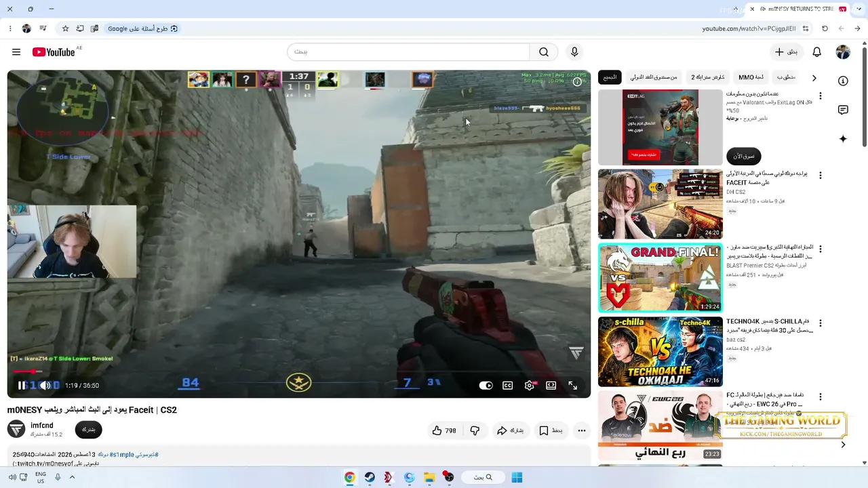Open the YouTube Create button
The image size is (868, 488).
click(787, 52)
